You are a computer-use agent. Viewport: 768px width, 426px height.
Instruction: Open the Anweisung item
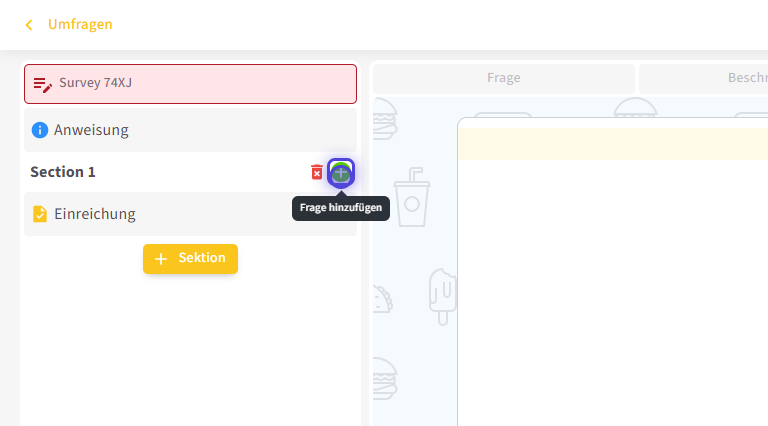pyautogui.click(x=190, y=130)
